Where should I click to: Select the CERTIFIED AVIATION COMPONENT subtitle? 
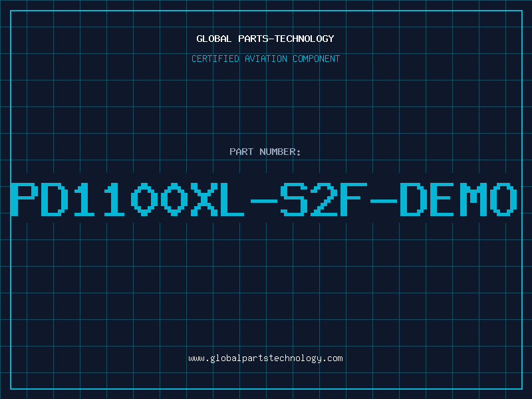tap(265, 59)
